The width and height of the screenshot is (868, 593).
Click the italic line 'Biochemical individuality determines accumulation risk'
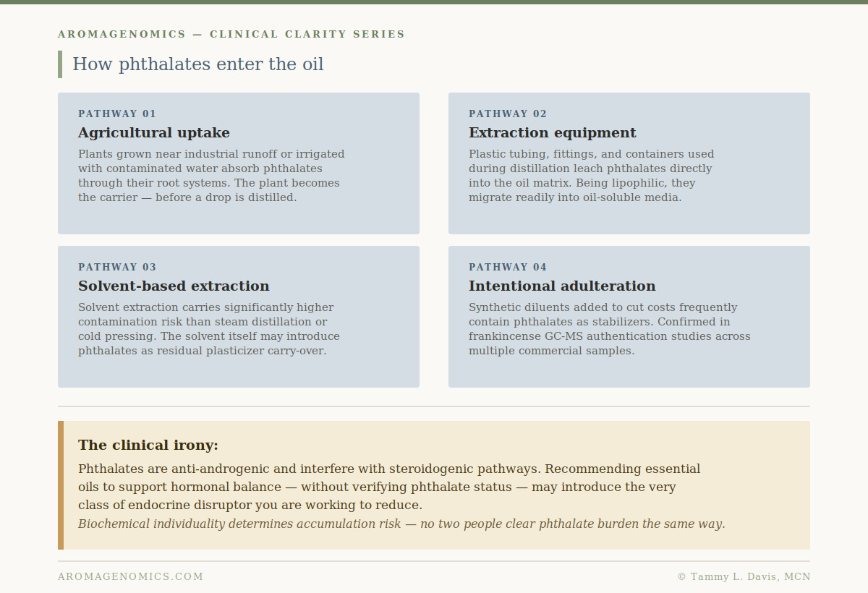[401, 524]
